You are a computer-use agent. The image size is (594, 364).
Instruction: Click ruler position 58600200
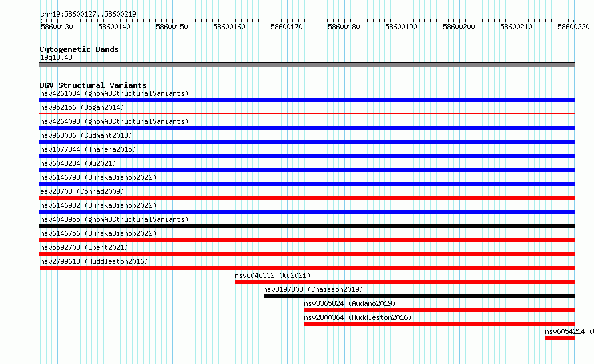point(459,27)
